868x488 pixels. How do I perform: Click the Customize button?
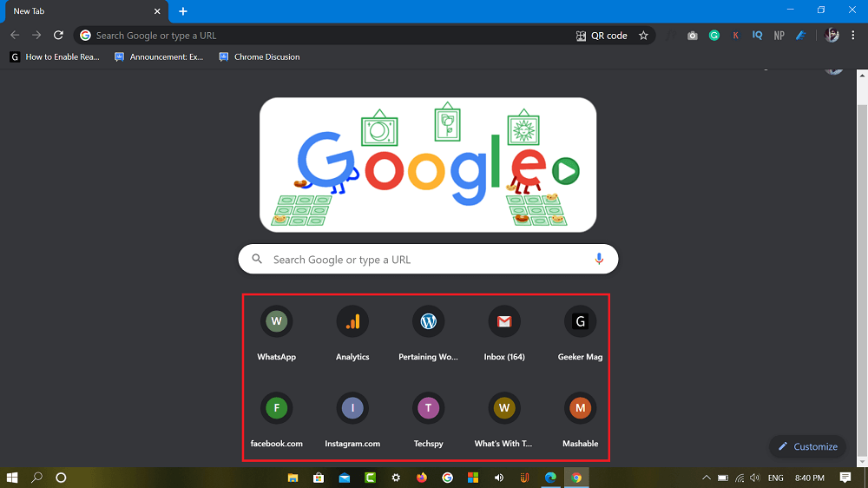[x=807, y=446]
